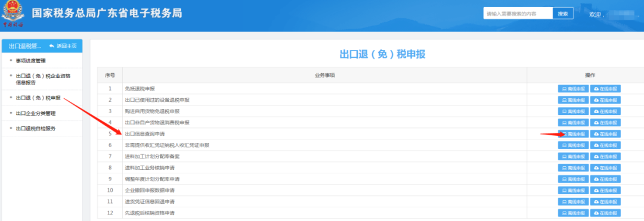Screen dimensions: 644x221
Task: Click 在线申报 for 非需提供收汇凭证纳税人收汇凭证申报
Action: tap(605, 145)
